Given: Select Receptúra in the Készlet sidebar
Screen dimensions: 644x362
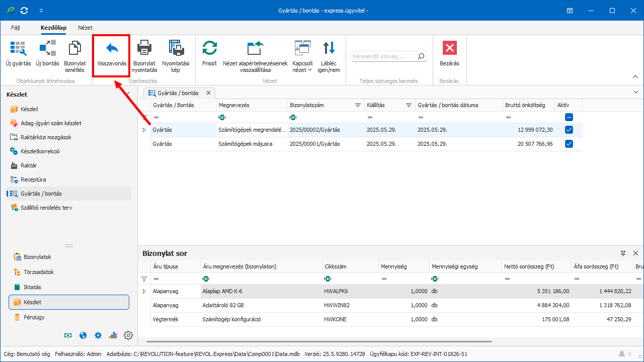Looking at the screenshot, I should point(33,179).
